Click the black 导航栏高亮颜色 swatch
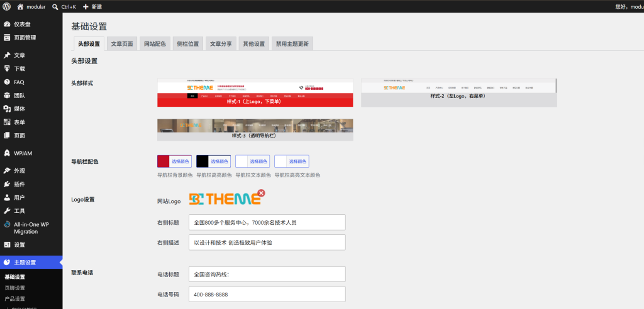This screenshot has height=309, width=644. (x=203, y=161)
